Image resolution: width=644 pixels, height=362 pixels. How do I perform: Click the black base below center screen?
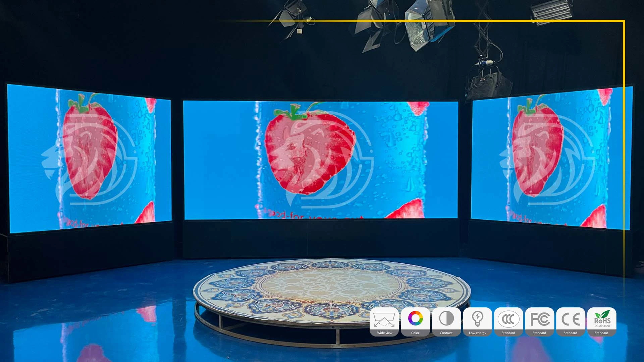click(x=320, y=238)
